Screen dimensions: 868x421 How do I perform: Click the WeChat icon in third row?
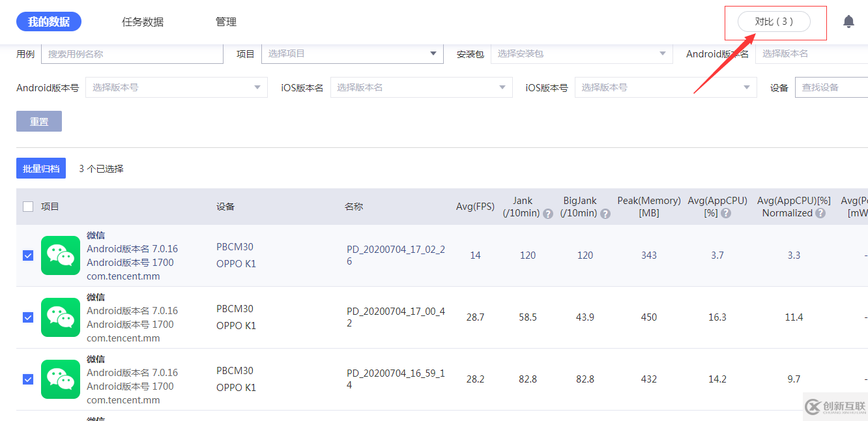click(x=60, y=379)
